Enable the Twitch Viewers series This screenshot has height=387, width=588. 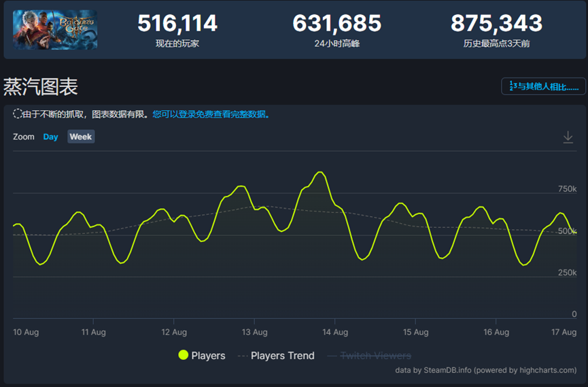[x=375, y=356]
